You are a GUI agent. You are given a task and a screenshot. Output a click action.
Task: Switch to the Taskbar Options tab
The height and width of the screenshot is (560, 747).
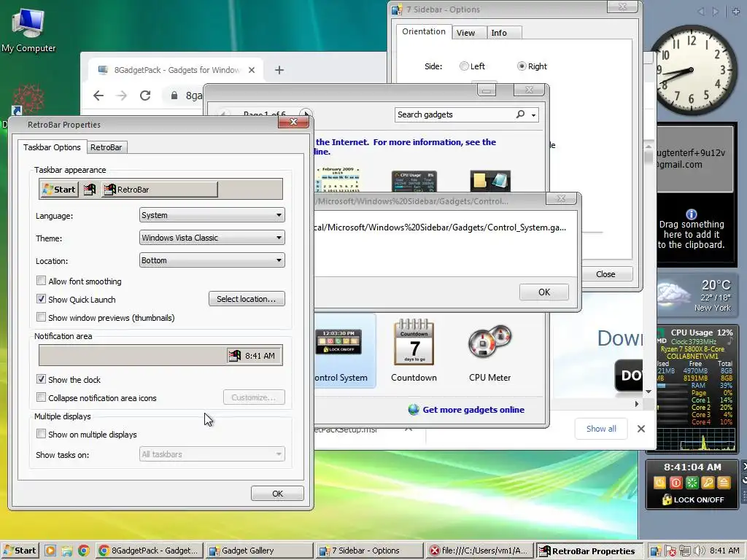tap(52, 147)
